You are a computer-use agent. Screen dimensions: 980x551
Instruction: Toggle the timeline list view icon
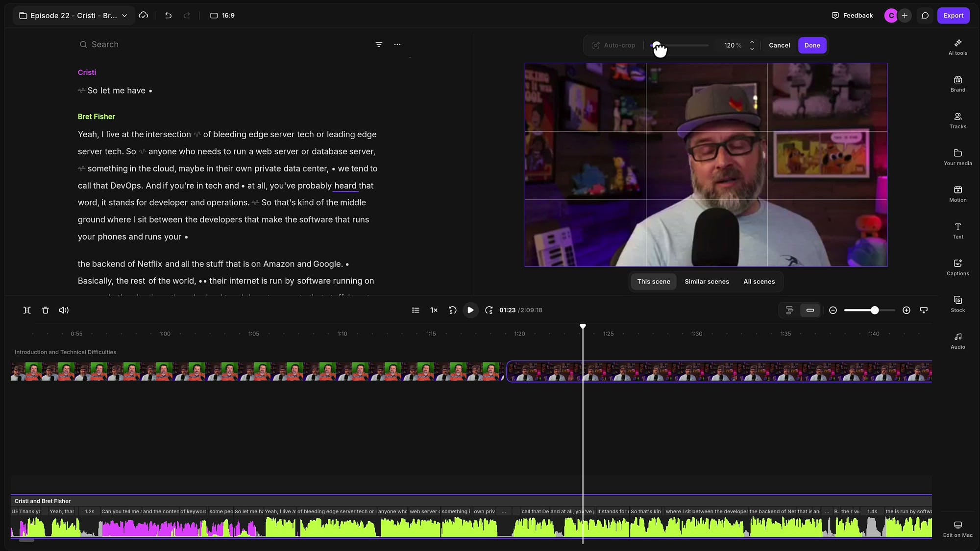(x=416, y=310)
